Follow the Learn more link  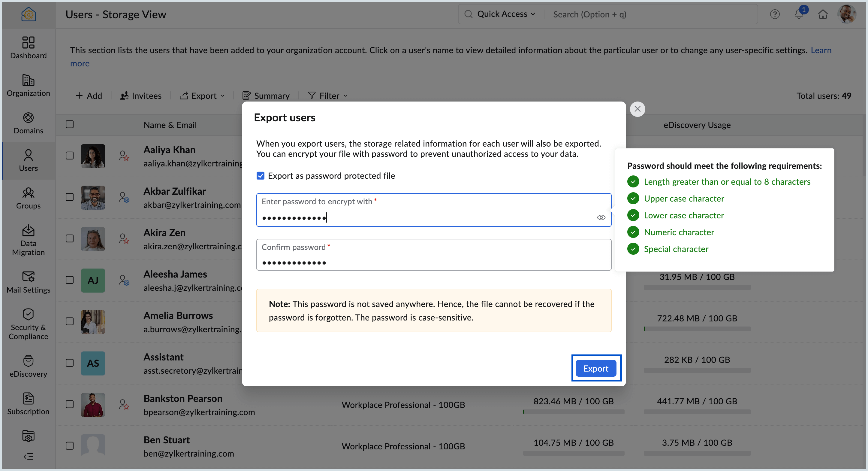click(x=821, y=50)
